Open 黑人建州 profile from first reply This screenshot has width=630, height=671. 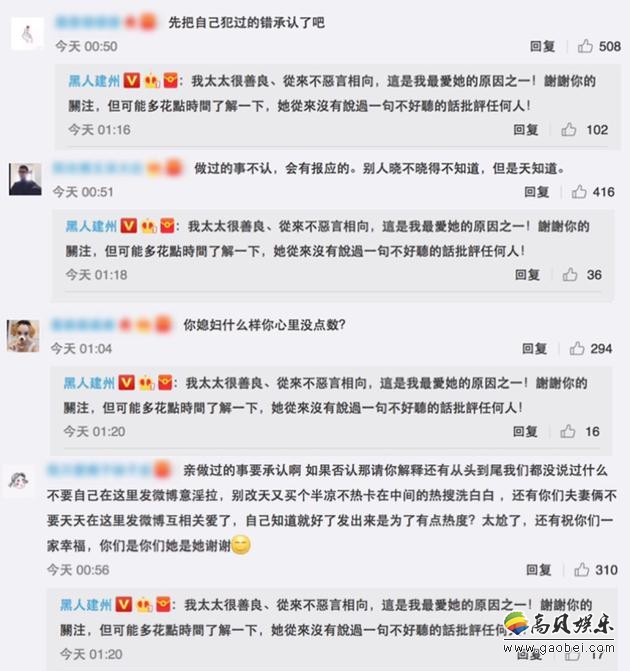coord(94,81)
